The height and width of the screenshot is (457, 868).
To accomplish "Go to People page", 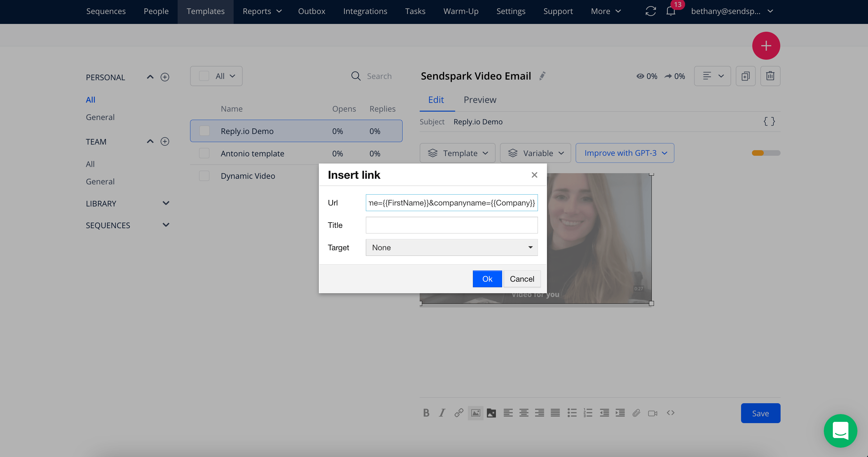I will pyautogui.click(x=156, y=11).
